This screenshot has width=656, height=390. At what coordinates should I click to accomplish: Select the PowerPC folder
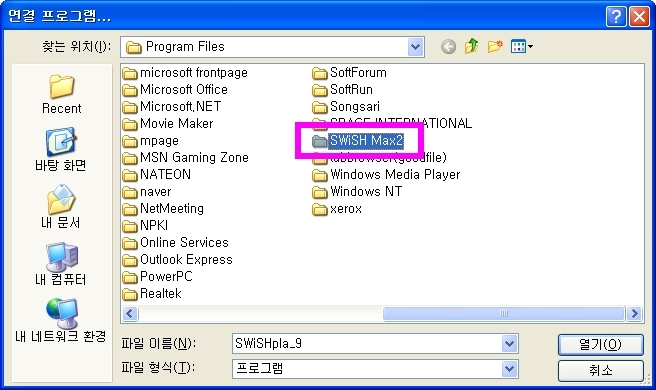(x=157, y=277)
